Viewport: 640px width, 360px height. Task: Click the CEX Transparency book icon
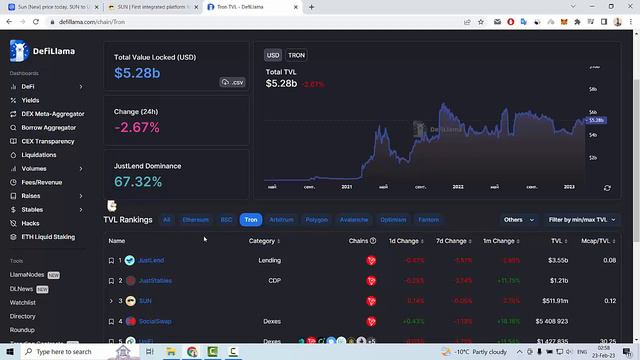click(13, 141)
